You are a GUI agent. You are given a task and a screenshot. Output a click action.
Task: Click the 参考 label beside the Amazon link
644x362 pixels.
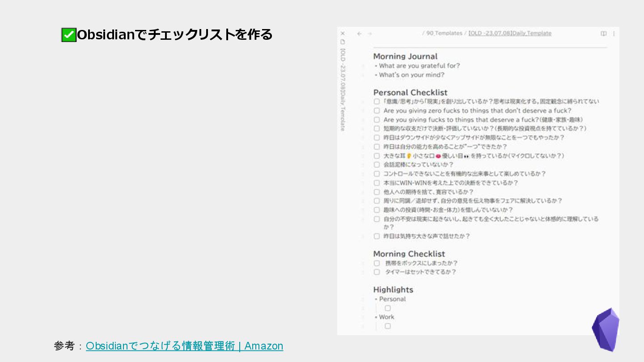click(64, 346)
